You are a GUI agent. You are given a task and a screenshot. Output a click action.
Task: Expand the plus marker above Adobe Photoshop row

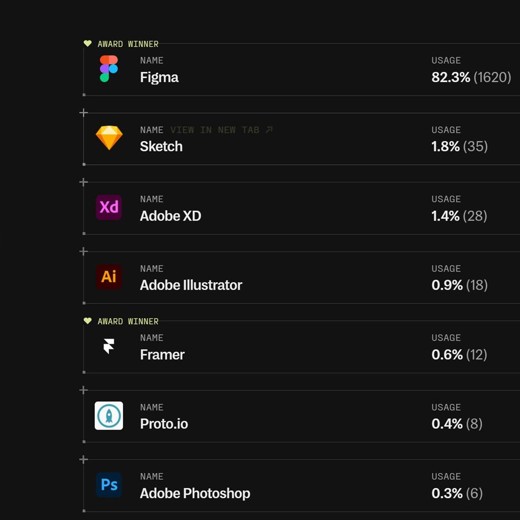[x=84, y=459]
